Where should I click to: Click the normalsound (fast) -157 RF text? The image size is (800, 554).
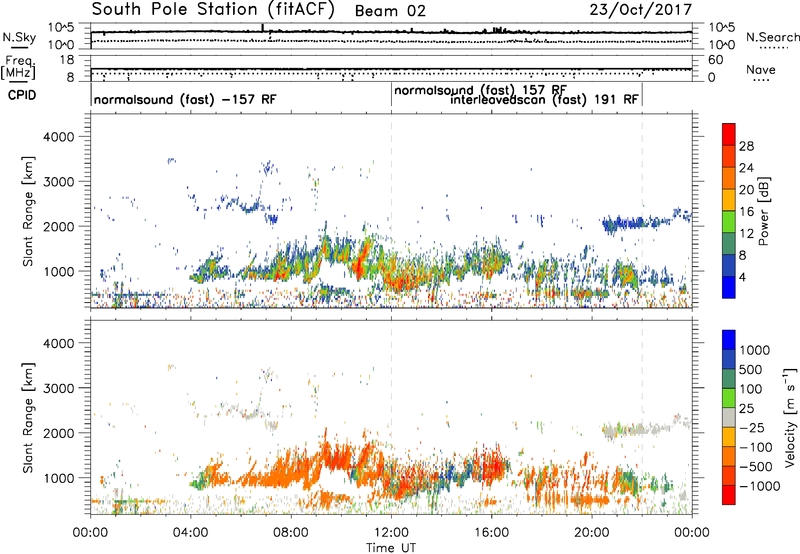[185, 99]
